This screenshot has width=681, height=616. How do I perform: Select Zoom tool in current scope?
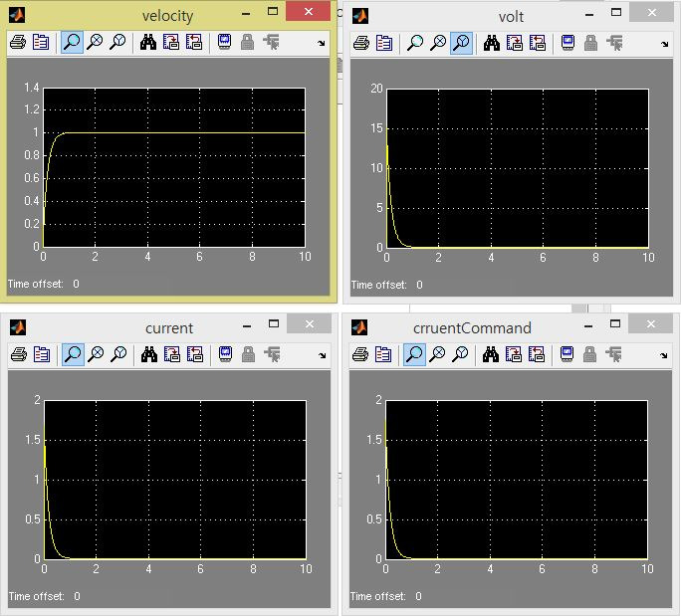pos(73,354)
